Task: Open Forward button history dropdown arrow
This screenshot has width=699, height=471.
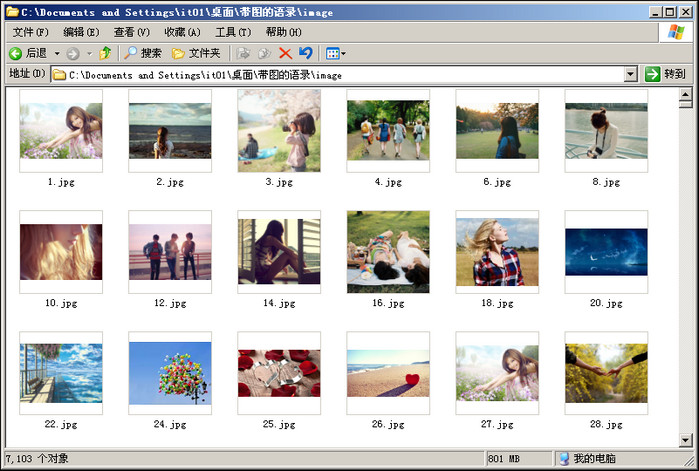Action: coord(90,54)
